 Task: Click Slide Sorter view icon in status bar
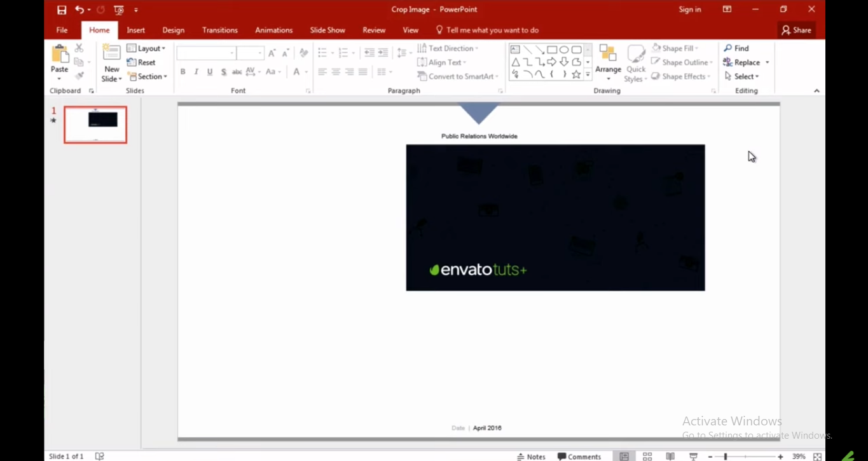tap(647, 456)
